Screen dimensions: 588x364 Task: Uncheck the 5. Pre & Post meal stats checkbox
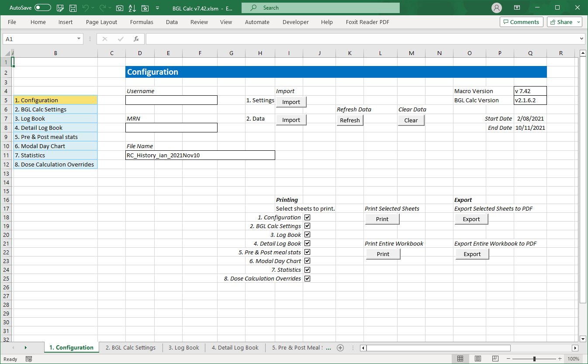pyautogui.click(x=307, y=252)
